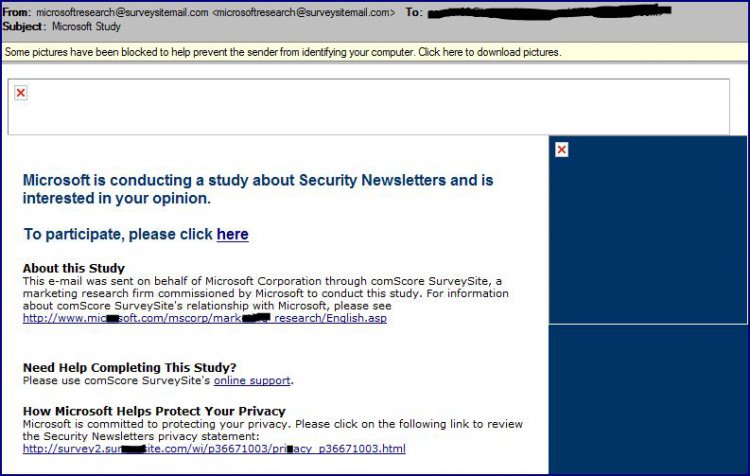Screen dimensions: 750x476
Task: Click the 'From:' header label
Action: click(17, 12)
